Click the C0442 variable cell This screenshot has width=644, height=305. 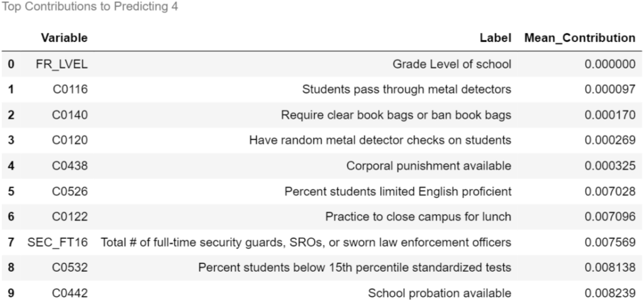69,293
